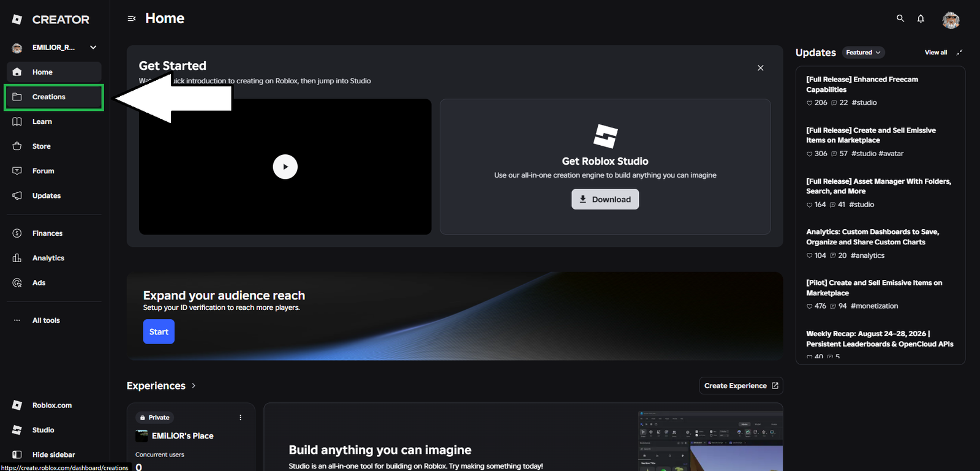
Task: Open Creations in the sidebar
Action: click(x=54, y=97)
